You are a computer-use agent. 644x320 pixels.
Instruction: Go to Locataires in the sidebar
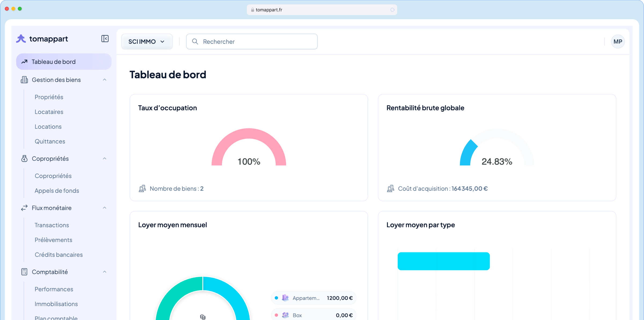tap(49, 112)
